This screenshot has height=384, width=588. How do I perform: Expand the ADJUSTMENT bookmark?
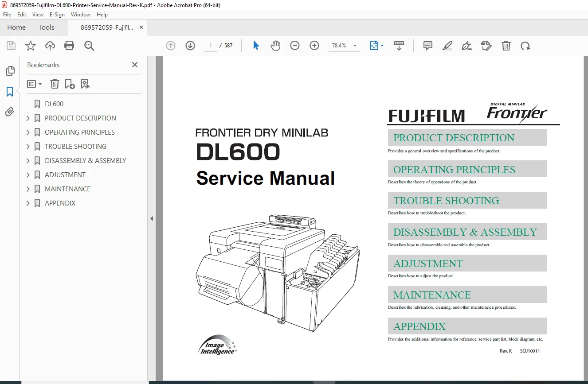click(x=28, y=175)
